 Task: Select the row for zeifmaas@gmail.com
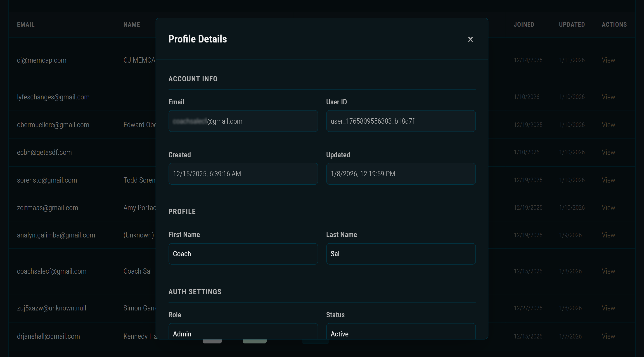pyautogui.click(x=47, y=207)
